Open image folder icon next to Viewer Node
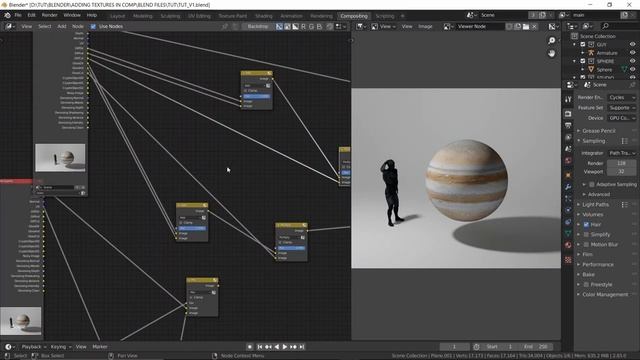The image size is (640, 360). click(526, 26)
